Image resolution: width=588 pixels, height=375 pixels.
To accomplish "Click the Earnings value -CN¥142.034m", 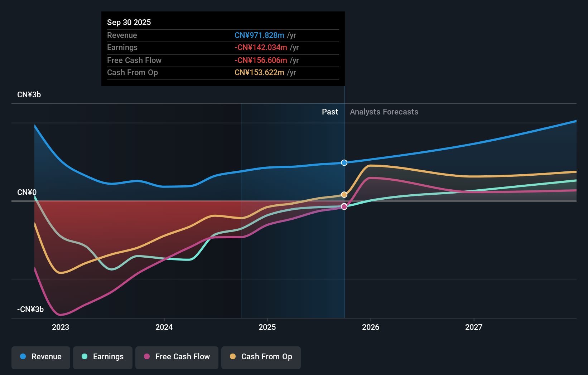I will click(261, 47).
